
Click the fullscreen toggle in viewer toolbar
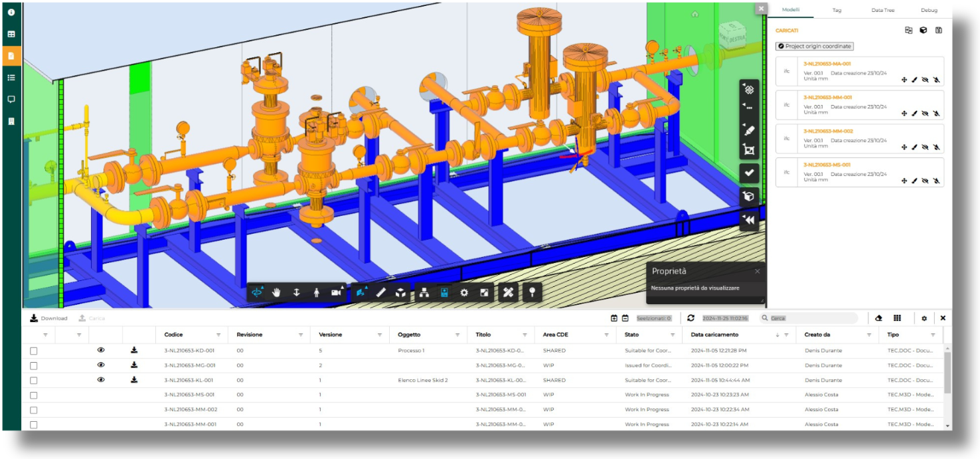click(484, 292)
